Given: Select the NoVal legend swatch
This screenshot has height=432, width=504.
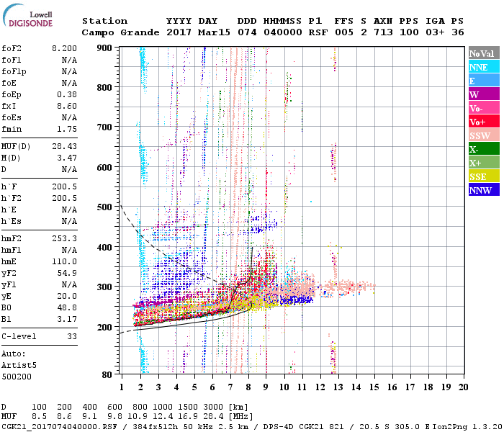Looking at the screenshot, I should (482, 54).
